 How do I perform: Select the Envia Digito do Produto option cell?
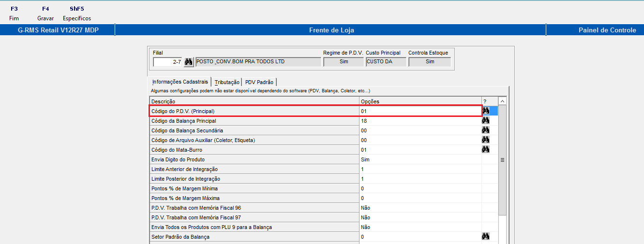(x=419, y=159)
